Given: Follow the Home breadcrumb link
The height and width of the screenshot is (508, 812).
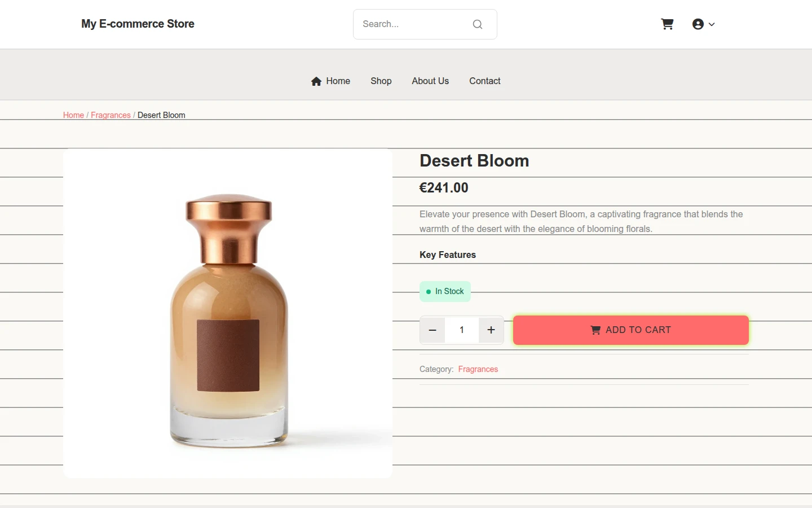Looking at the screenshot, I should [x=73, y=115].
